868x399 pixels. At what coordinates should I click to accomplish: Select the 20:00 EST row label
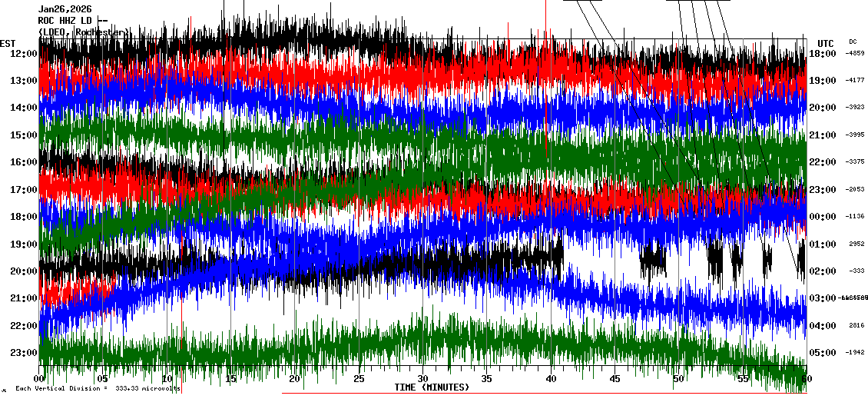[x=24, y=271]
